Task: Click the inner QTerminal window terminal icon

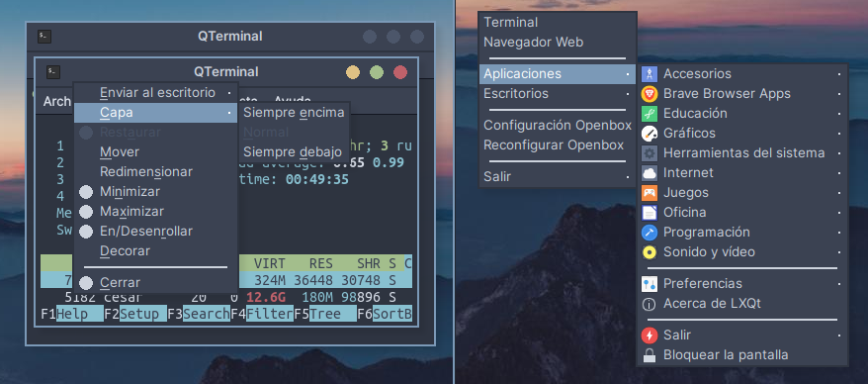Action: [x=53, y=72]
